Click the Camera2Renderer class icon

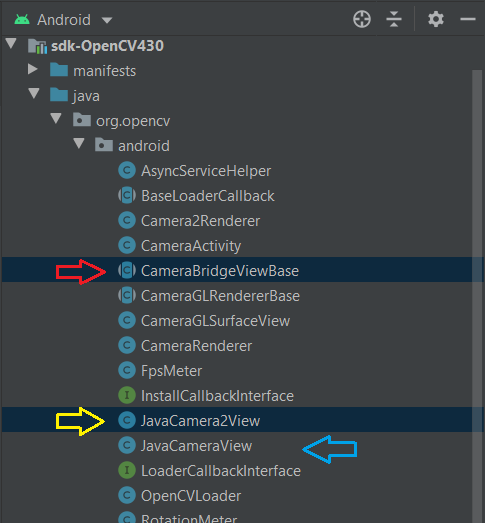pos(127,220)
